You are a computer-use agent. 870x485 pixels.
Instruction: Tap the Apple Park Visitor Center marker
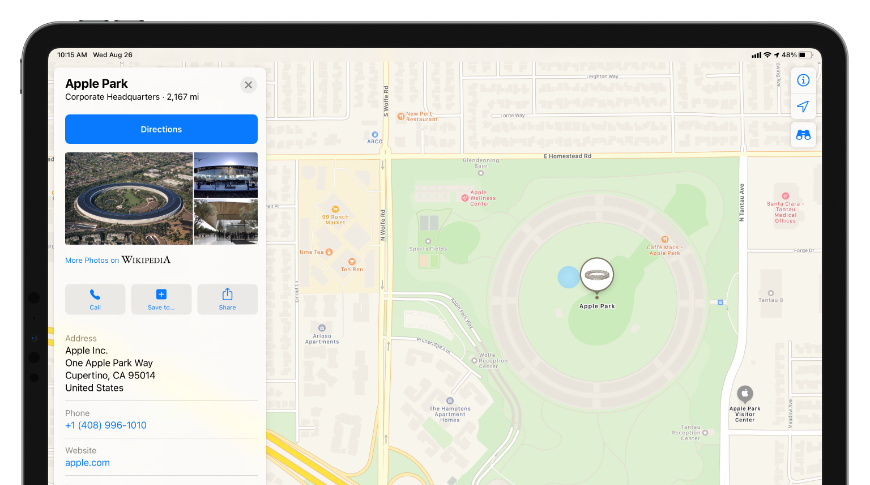[x=744, y=394]
